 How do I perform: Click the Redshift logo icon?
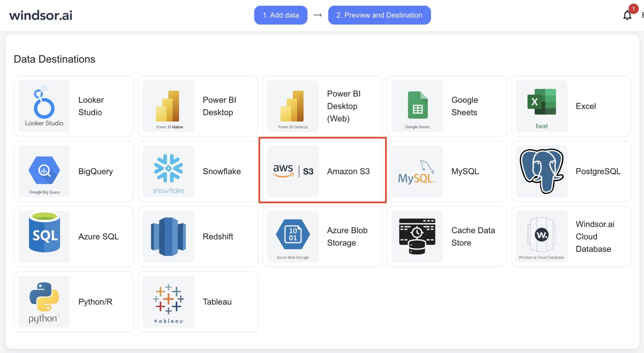(x=168, y=237)
